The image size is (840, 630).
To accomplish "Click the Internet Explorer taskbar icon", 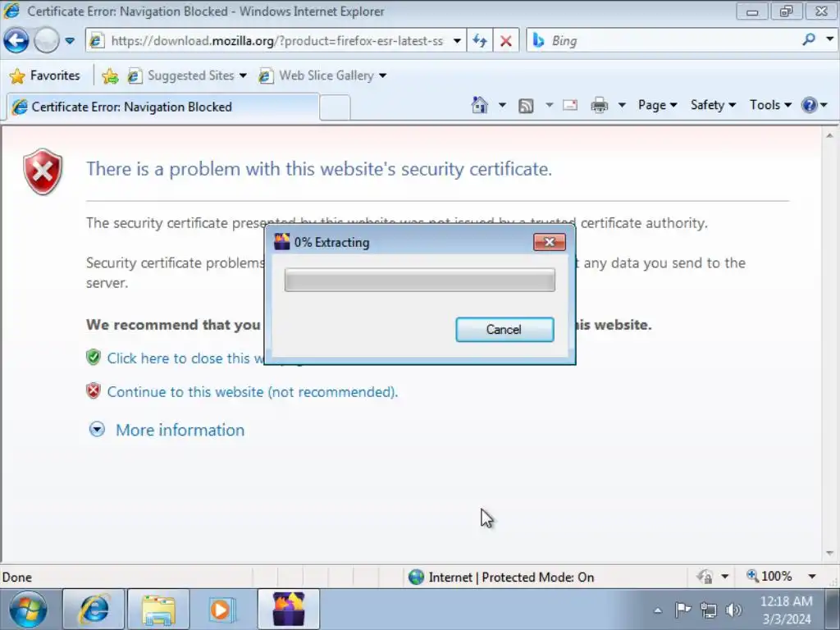I will [94, 609].
